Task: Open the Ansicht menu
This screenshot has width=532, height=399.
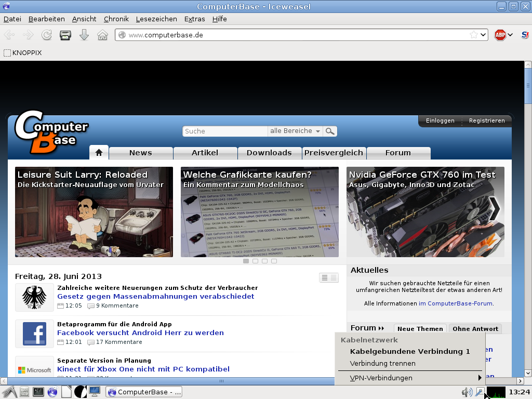Action: [84, 19]
